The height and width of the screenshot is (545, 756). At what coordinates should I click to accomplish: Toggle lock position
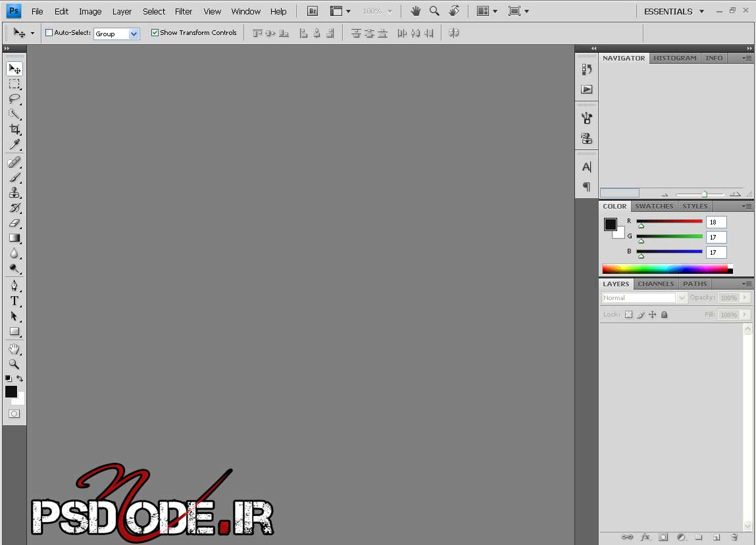click(652, 315)
